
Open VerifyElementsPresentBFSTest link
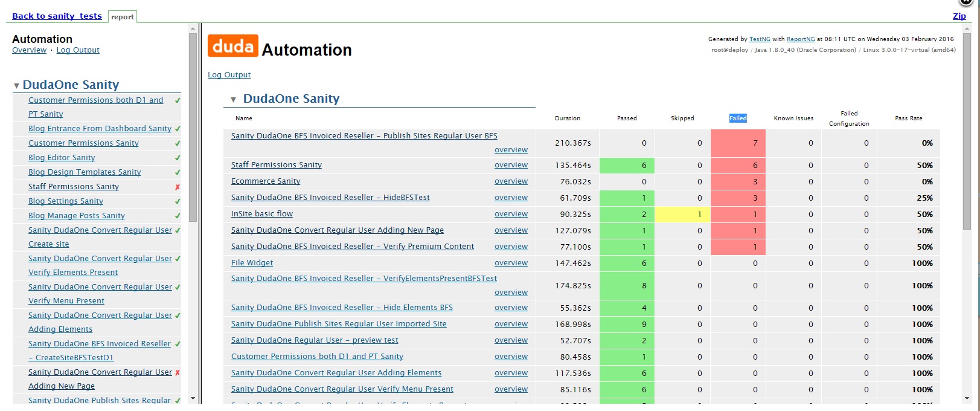(x=364, y=279)
